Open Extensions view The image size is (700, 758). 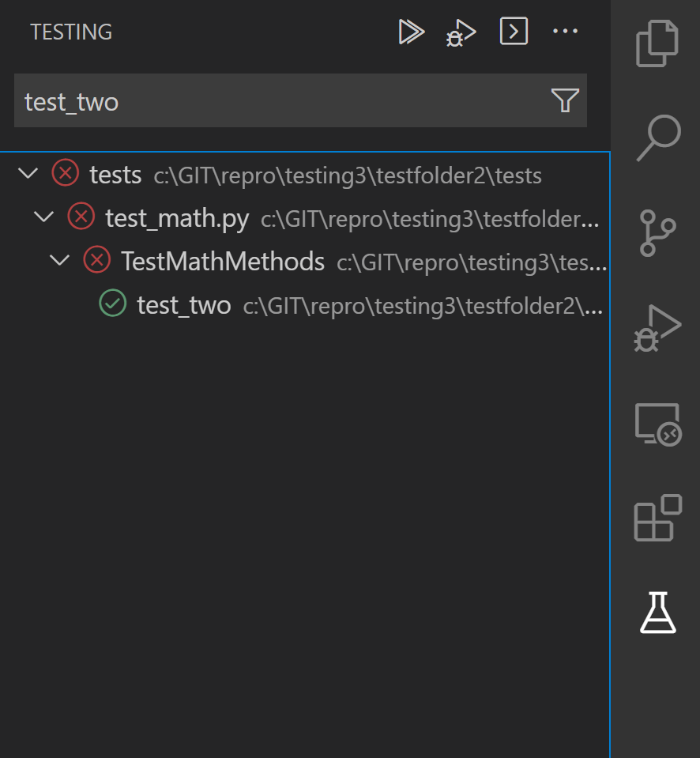pyautogui.click(x=657, y=518)
